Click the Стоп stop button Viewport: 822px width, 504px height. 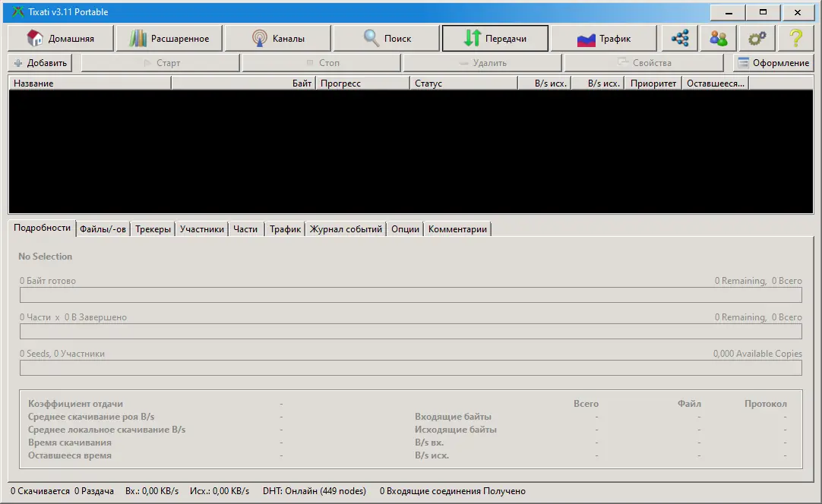point(322,63)
